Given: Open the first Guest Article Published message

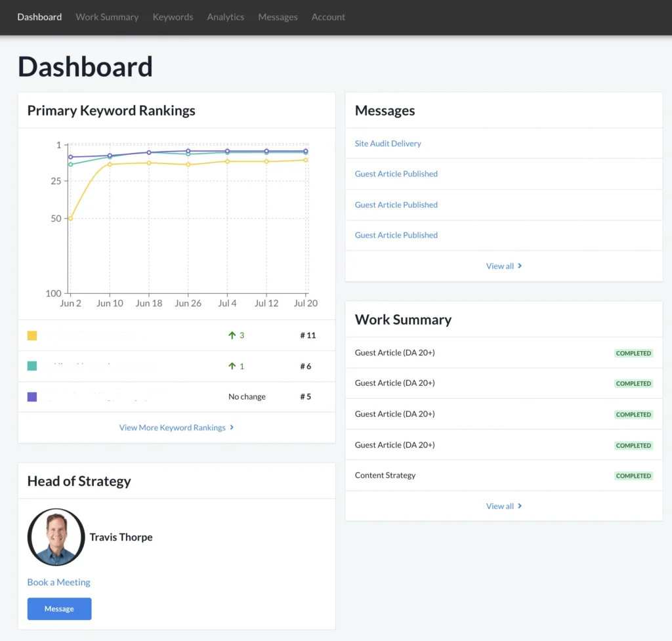Looking at the screenshot, I should point(396,174).
